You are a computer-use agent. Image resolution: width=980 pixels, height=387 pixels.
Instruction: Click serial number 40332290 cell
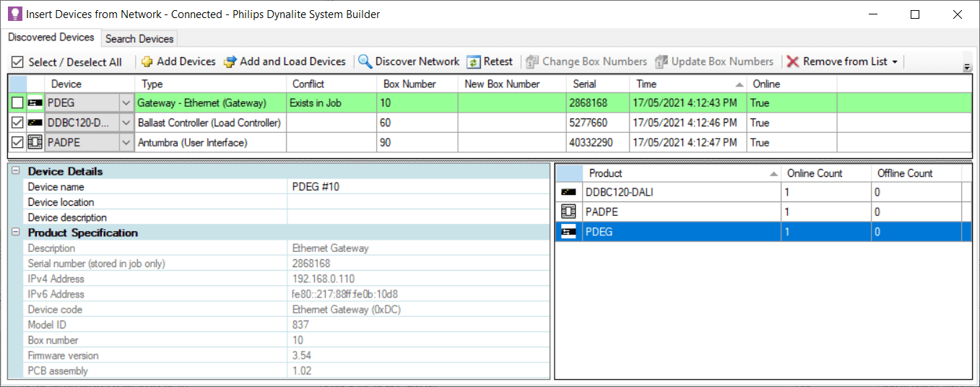tap(599, 142)
